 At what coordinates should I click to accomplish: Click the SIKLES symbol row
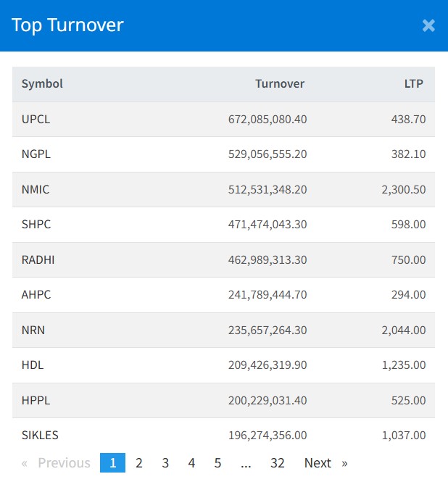click(40, 435)
